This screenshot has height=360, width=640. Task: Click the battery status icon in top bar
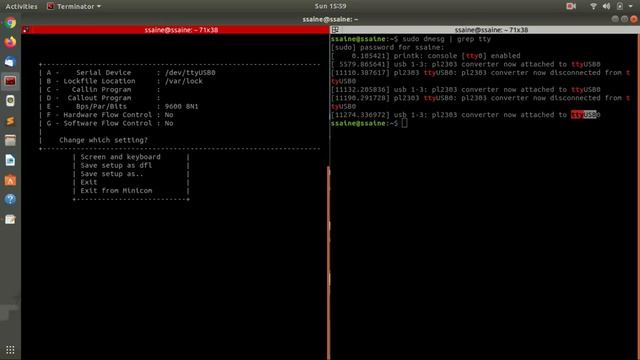pos(620,6)
